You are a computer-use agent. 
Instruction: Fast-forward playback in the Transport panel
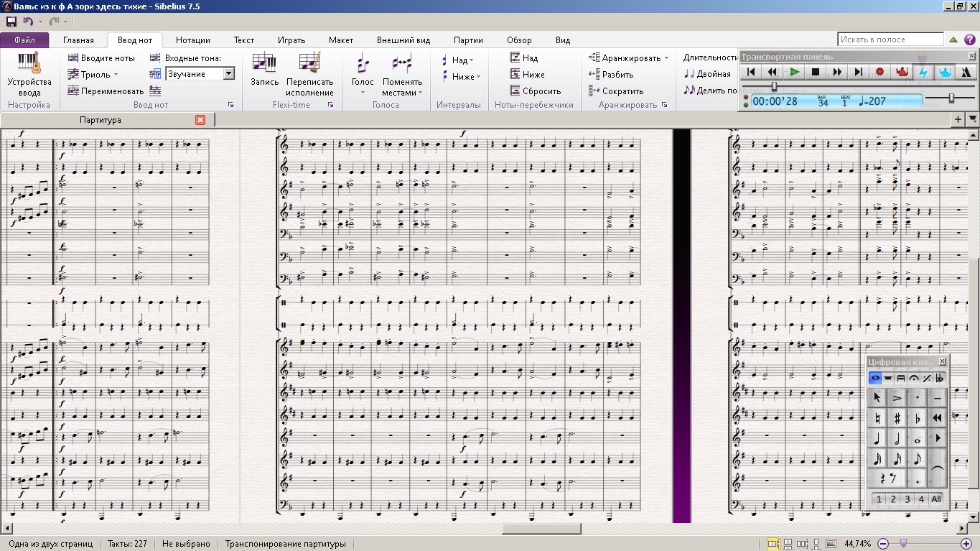coord(837,72)
